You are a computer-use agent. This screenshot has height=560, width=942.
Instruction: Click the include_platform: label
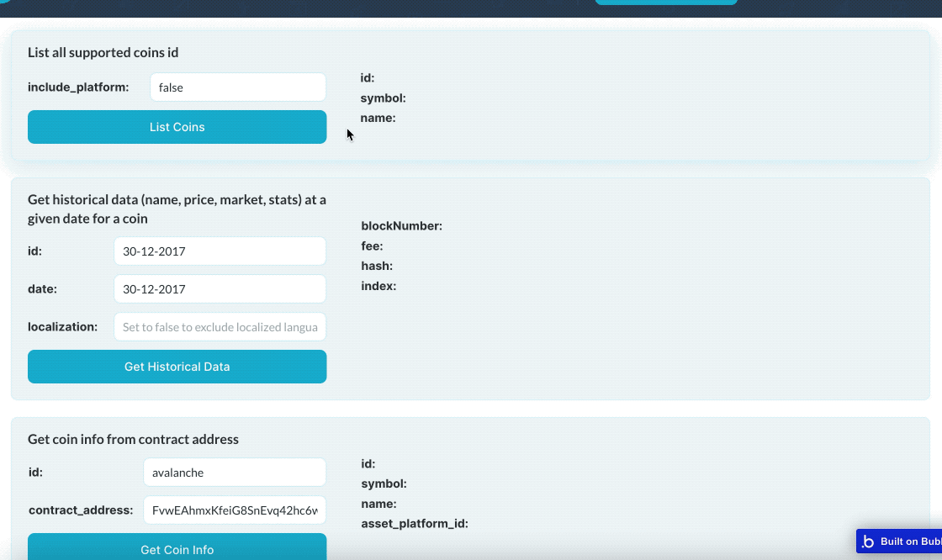pyautogui.click(x=78, y=87)
